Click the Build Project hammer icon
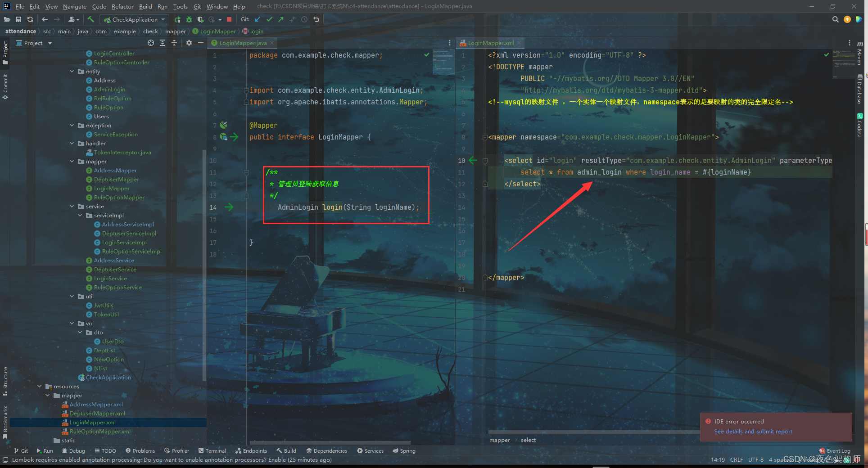This screenshot has height=468, width=868. (90, 19)
